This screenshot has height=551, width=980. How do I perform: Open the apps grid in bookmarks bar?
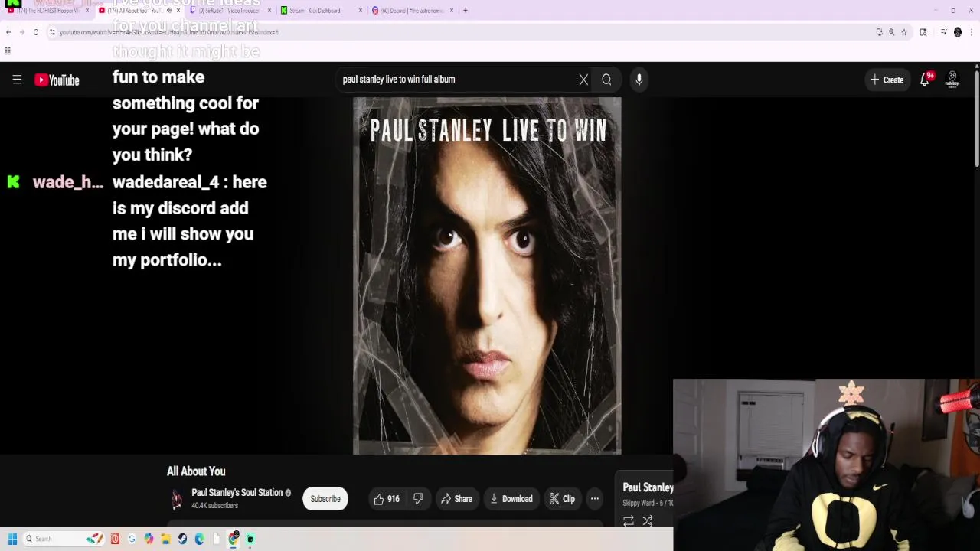(8, 51)
